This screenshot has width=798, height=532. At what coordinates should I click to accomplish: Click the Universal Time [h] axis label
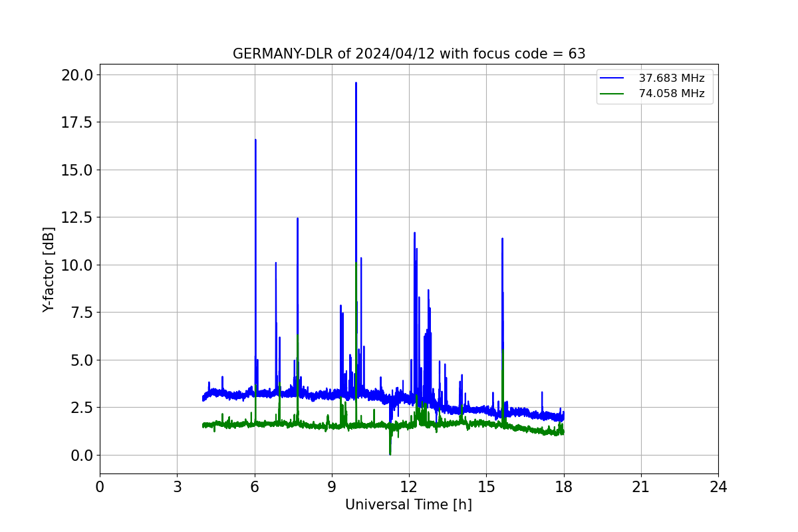pyautogui.click(x=408, y=505)
